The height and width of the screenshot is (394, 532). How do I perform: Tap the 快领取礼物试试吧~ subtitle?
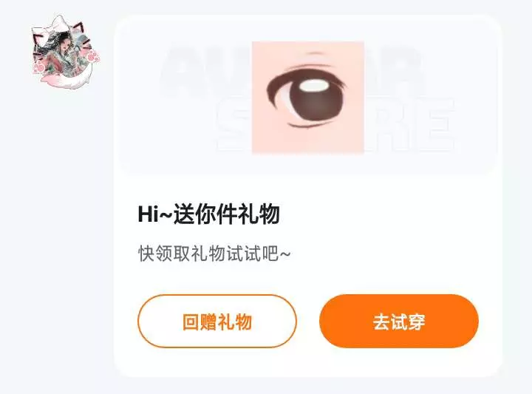pyautogui.click(x=214, y=253)
